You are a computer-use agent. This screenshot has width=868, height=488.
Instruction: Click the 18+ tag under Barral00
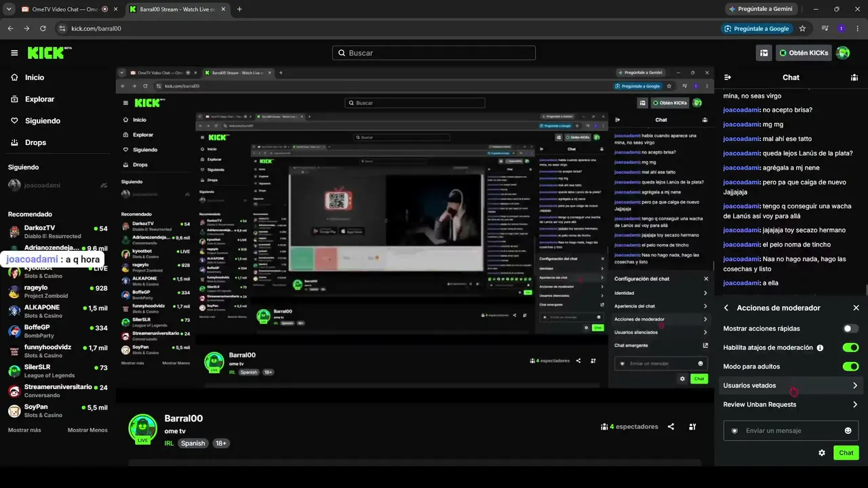pyautogui.click(x=220, y=443)
